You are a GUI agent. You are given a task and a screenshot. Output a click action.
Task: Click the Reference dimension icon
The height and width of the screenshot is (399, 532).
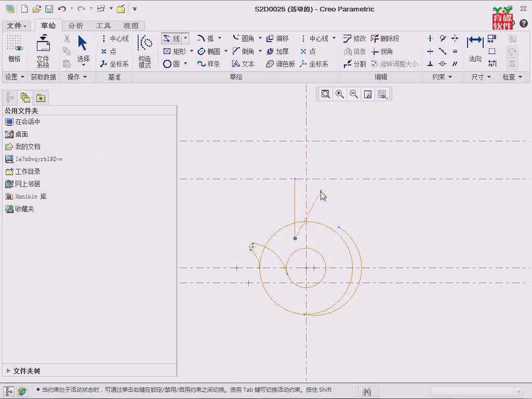(492, 64)
